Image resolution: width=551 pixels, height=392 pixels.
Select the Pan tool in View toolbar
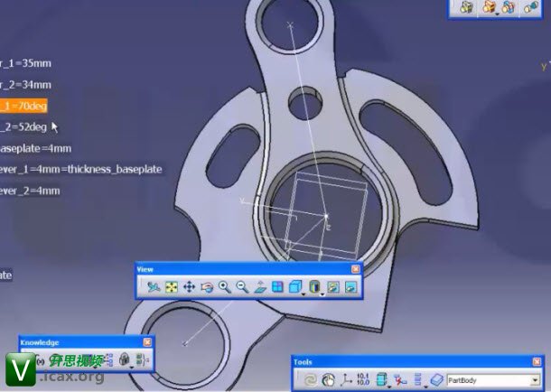(x=189, y=287)
